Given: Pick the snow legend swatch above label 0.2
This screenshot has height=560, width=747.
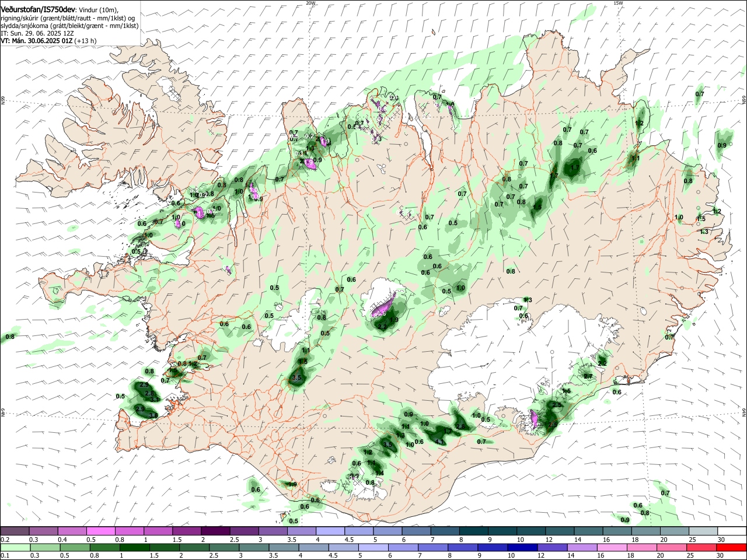Looking at the screenshot, I should coord(15,531).
